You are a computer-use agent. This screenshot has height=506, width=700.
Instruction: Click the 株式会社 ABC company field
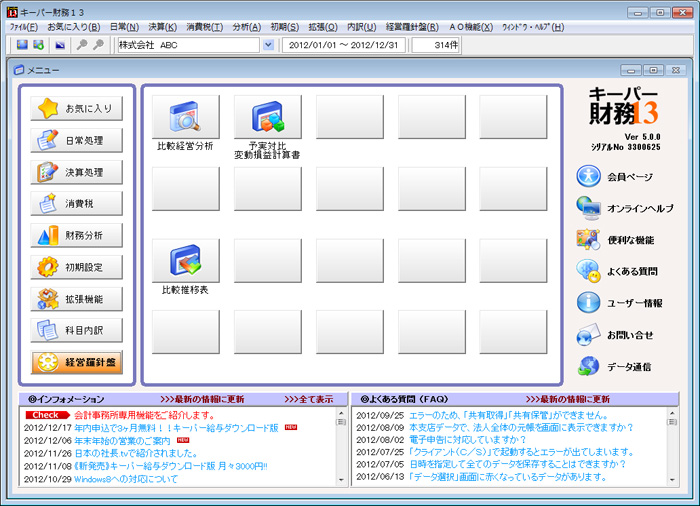188,45
